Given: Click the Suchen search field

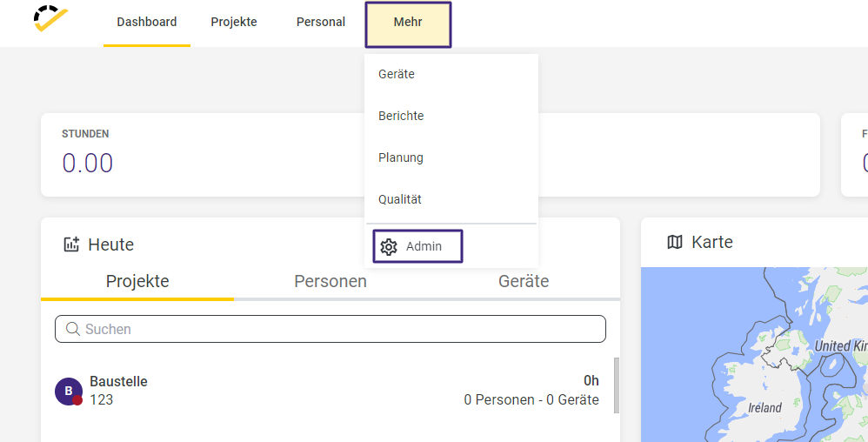Looking at the screenshot, I should (x=339, y=329).
